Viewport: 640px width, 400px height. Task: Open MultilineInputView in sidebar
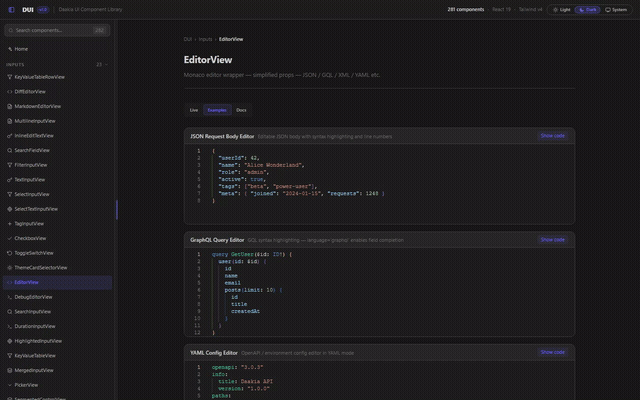pos(57,121)
